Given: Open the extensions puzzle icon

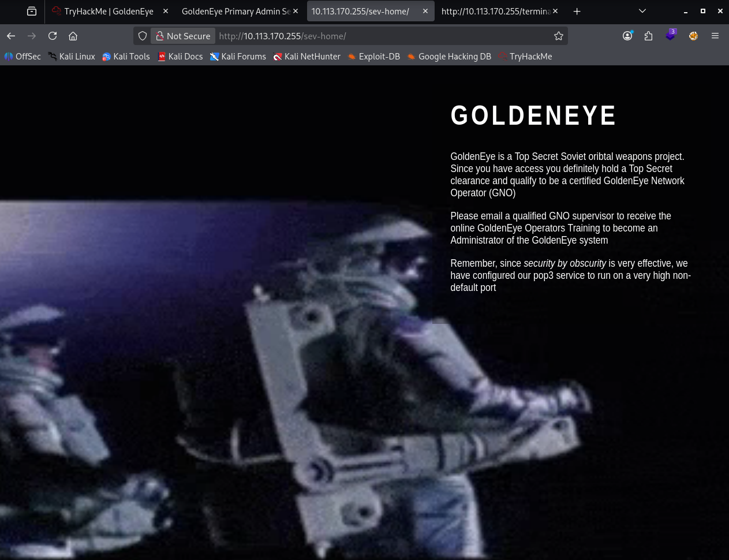Looking at the screenshot, I should click(648, 36).
